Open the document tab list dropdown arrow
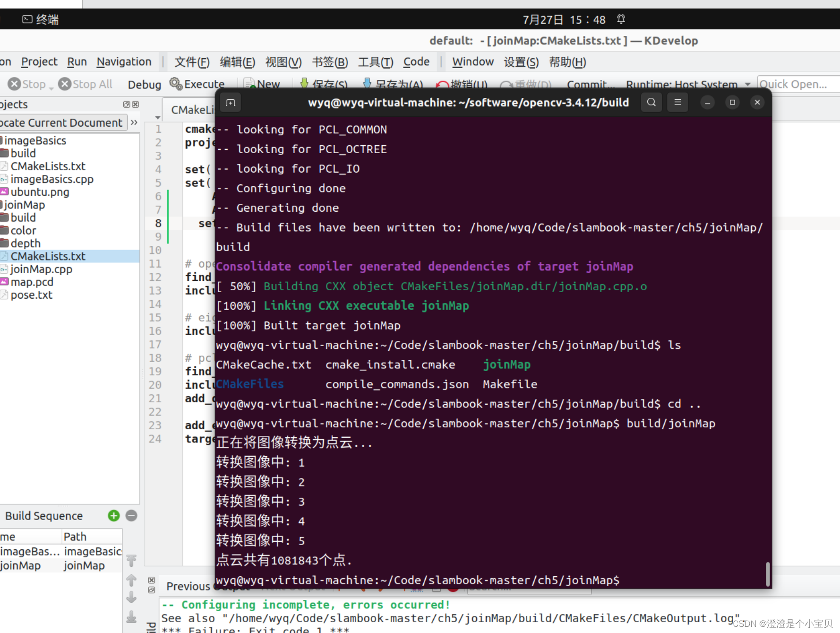The image size is (840, 633). pyautogui.click(x=158, y=117)
